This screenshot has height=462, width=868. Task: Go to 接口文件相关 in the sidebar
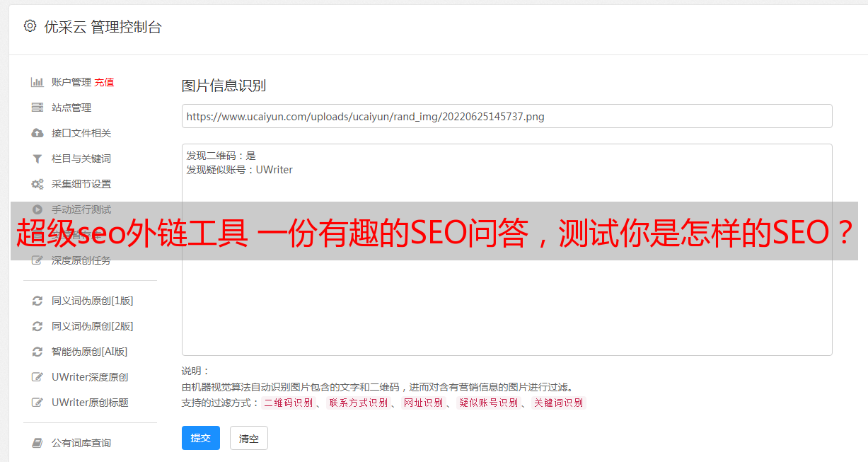coord(81,133)
